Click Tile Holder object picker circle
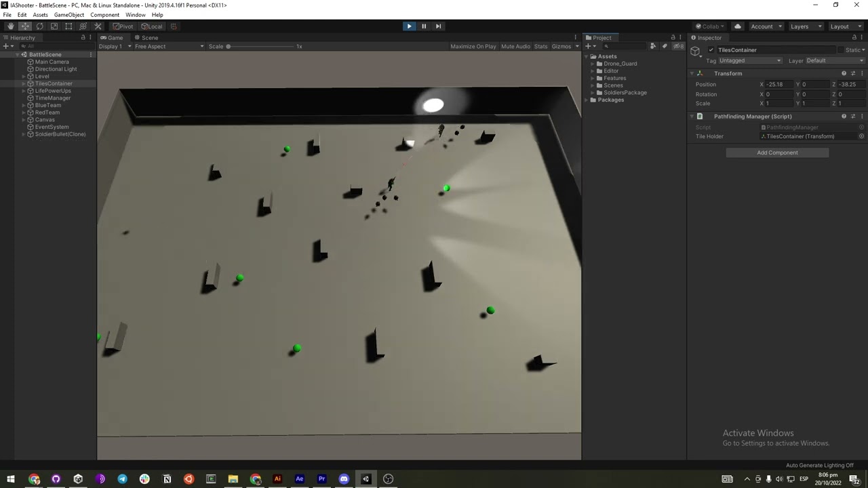 pos(862,136)
